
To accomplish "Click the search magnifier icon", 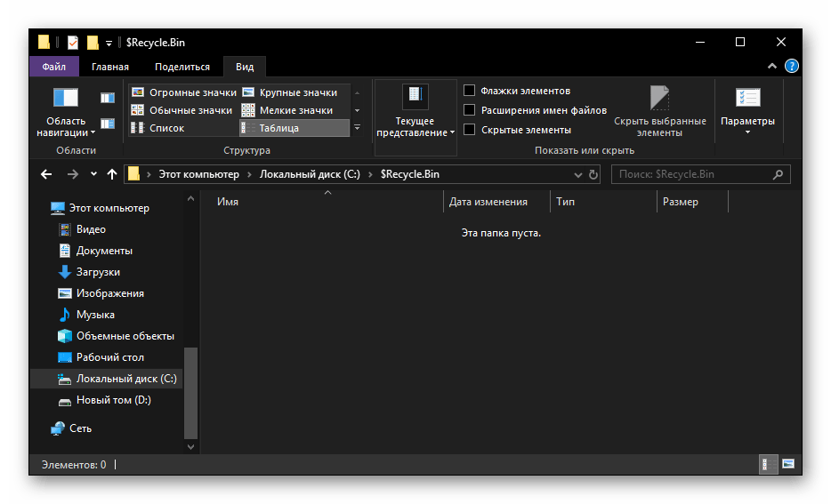I will click(x=778, y=174).
